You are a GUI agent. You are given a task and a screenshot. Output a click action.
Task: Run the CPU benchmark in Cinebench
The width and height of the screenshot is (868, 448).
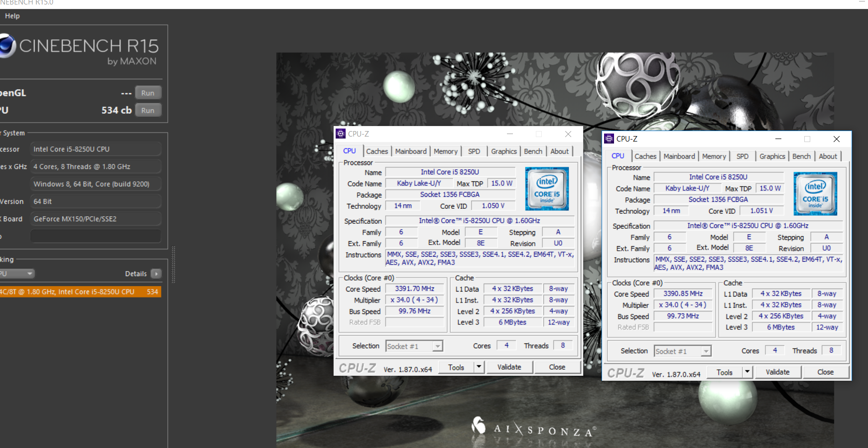(x=148, y=110)
